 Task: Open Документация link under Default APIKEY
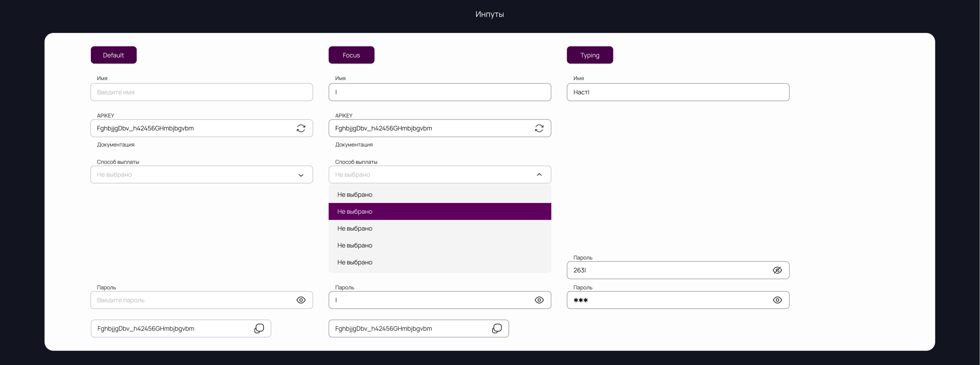(116, 145)
